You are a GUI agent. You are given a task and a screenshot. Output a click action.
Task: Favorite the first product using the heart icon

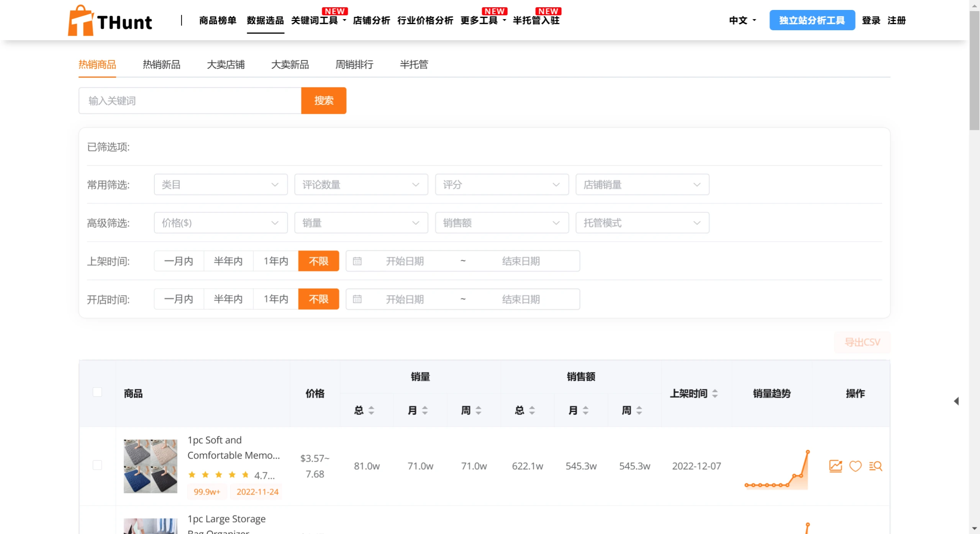pos(855,466)
